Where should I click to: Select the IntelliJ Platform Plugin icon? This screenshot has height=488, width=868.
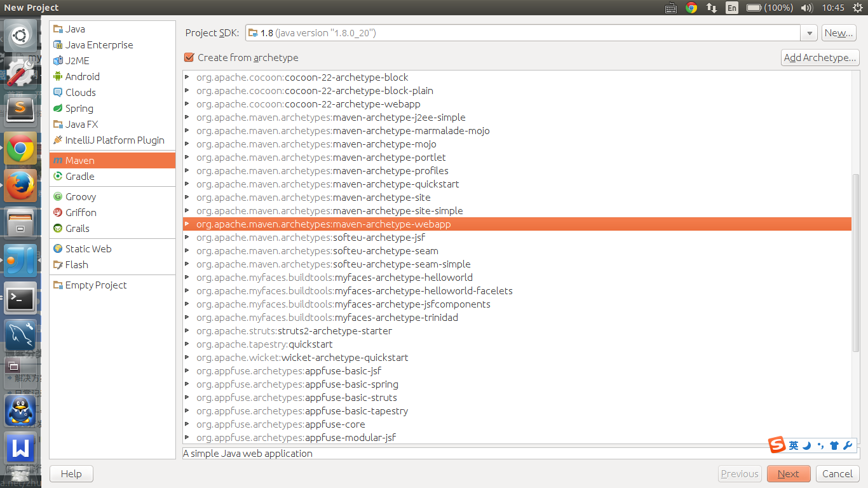click(x=58, y=140)
